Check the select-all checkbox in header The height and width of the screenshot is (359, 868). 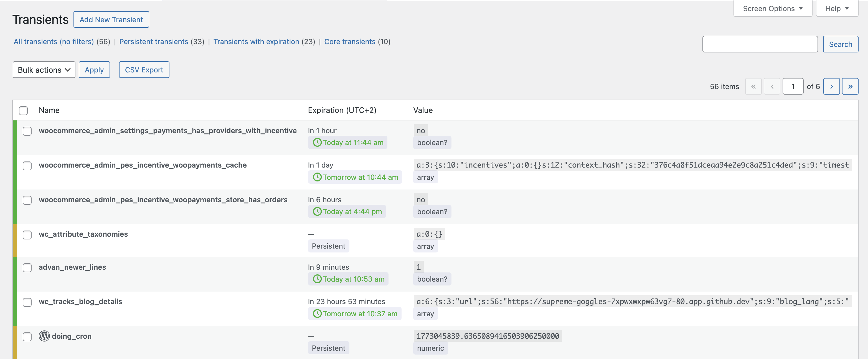pyautogui.click(x=23, y=110)
